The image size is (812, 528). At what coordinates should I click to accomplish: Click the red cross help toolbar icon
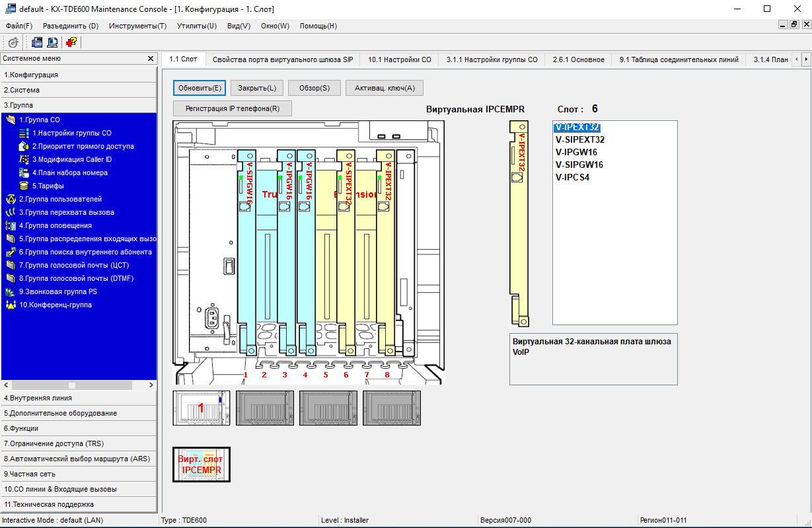[x=71, y=42]
